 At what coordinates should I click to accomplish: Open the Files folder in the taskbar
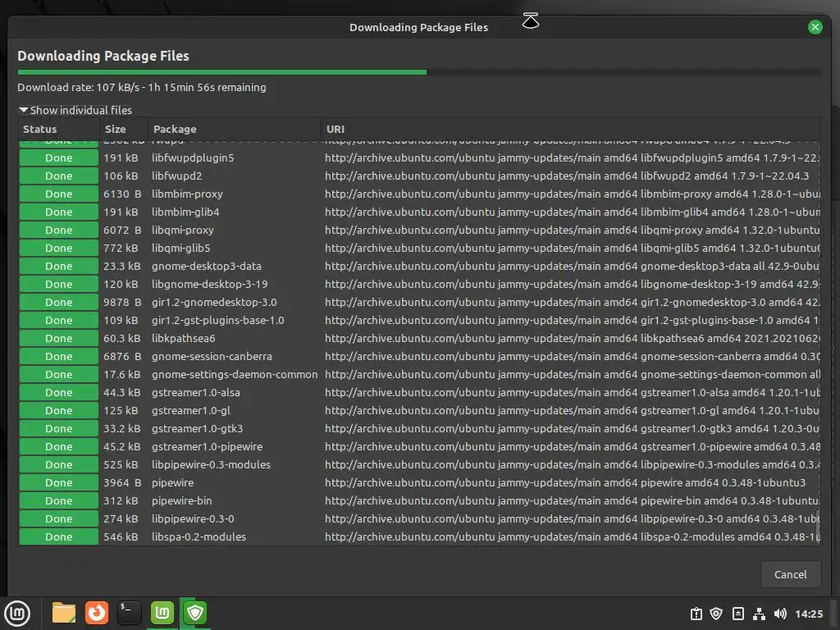tap(64, 613)
